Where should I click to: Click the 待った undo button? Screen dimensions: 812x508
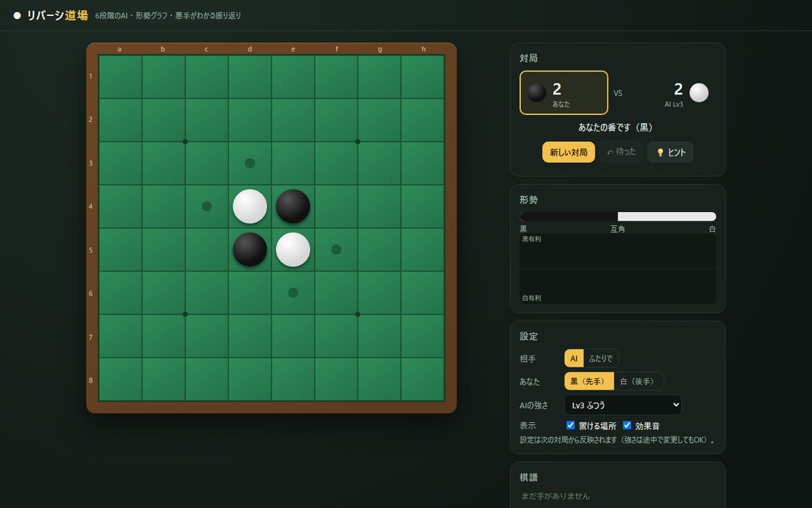pos(621,152)
